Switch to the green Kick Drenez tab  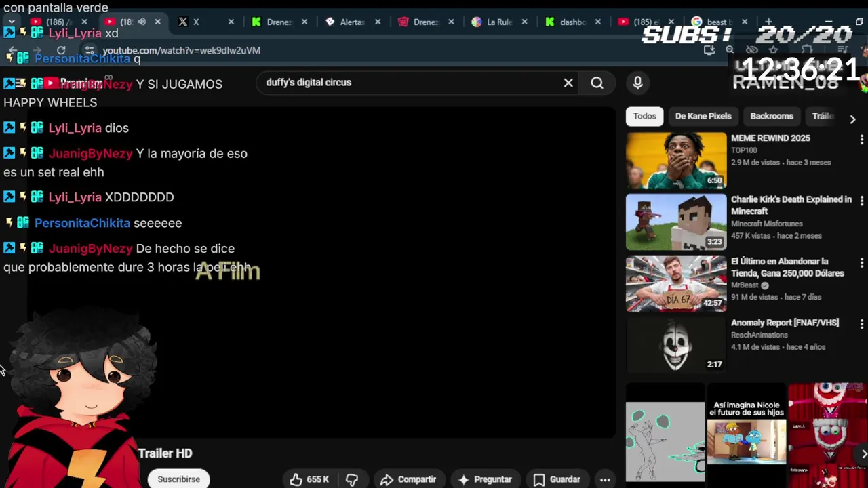pos(279,22)
